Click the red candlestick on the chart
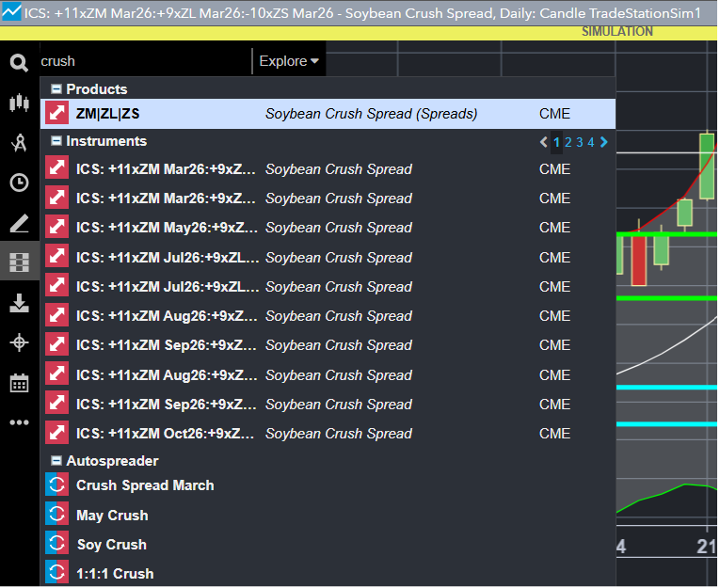 (639, 260)
